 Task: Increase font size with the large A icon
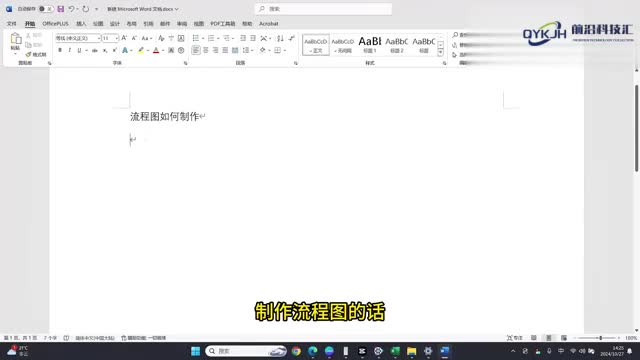coord(124,38)
